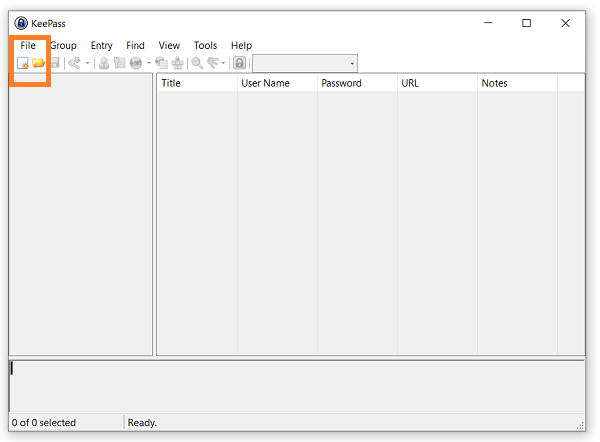Click the User Name column header

click(x=277, y=83)
